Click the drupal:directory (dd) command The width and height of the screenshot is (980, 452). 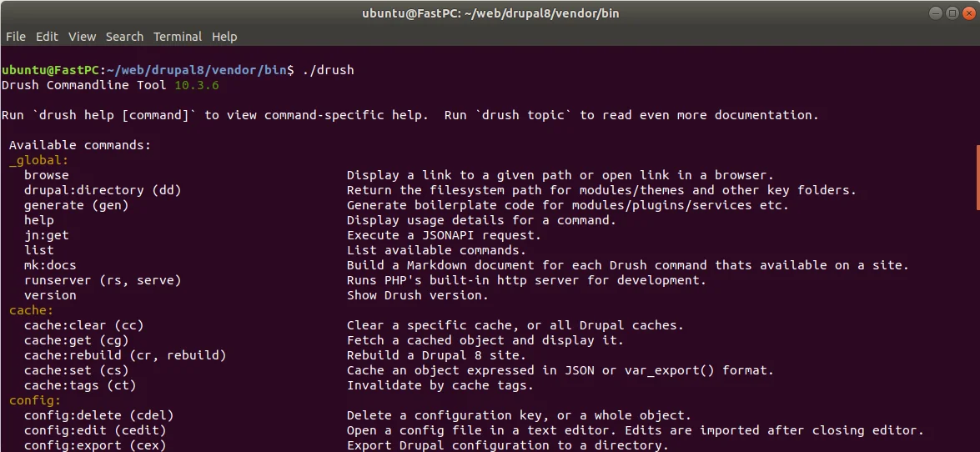click(x=103, y=190)
